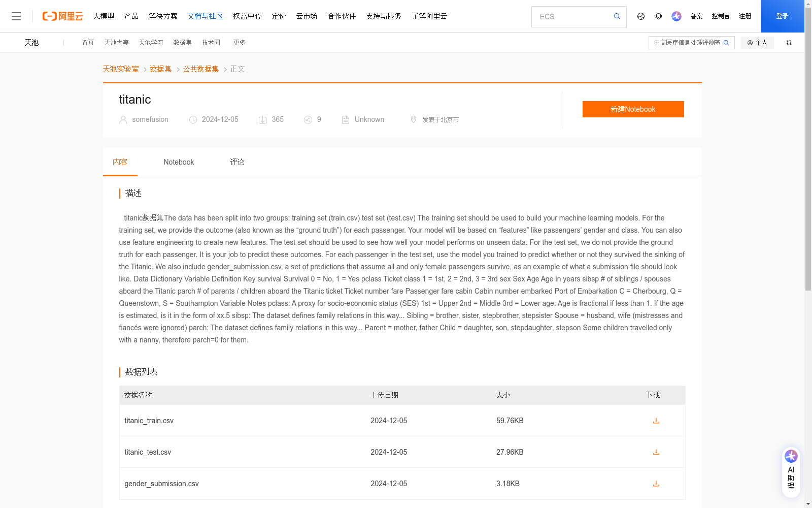Open 技术圈 nav item
812x508 pixels.
coord(211,43)
